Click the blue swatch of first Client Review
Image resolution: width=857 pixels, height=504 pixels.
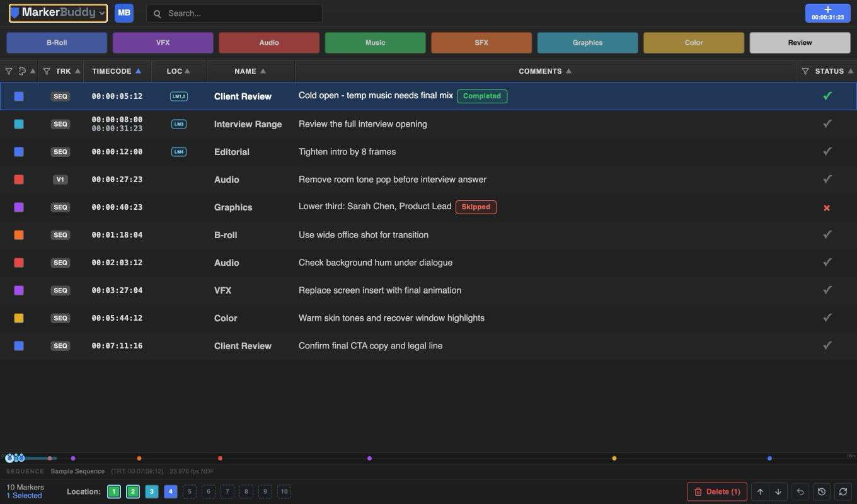click(19, 96)
